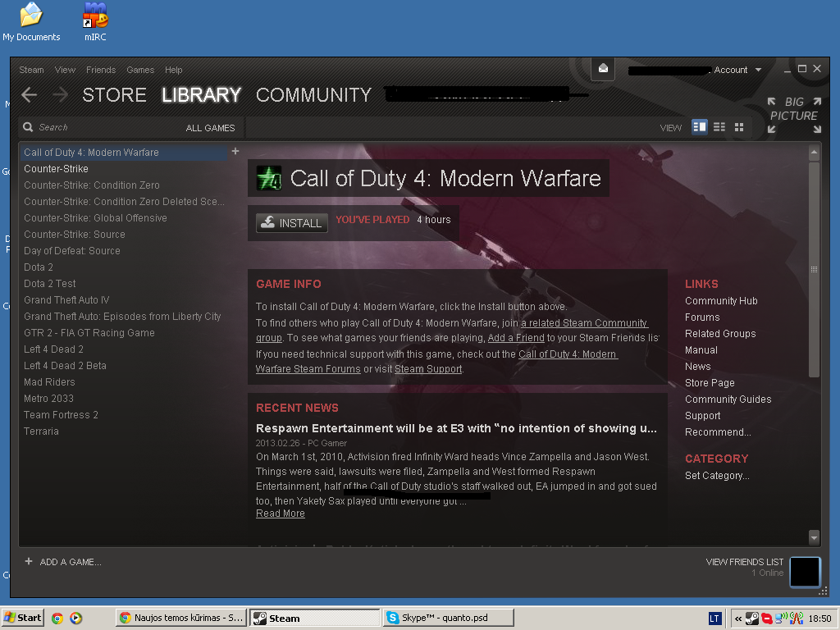This screenshot has width=840, height=630.
Task: Click the friends avatar thumbnail
Action: point(805,572)
